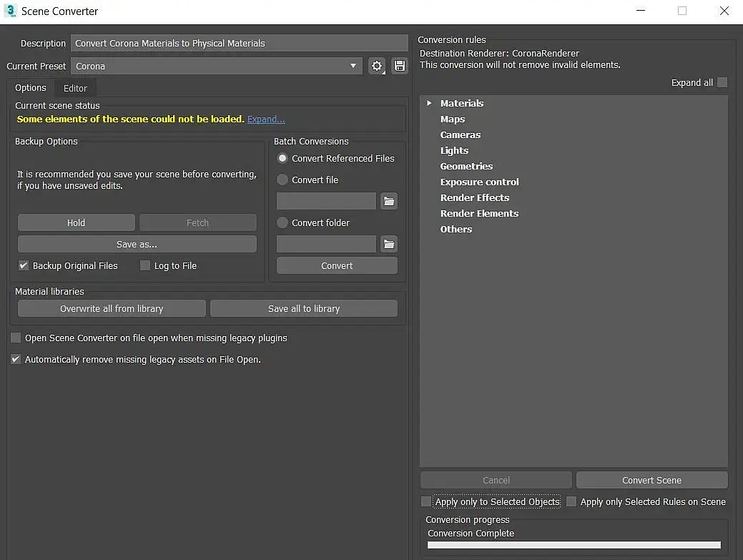Viewport: 743px width, 560px height.
Task: Browse for file next to Convert file field
Action: point(388,202)
